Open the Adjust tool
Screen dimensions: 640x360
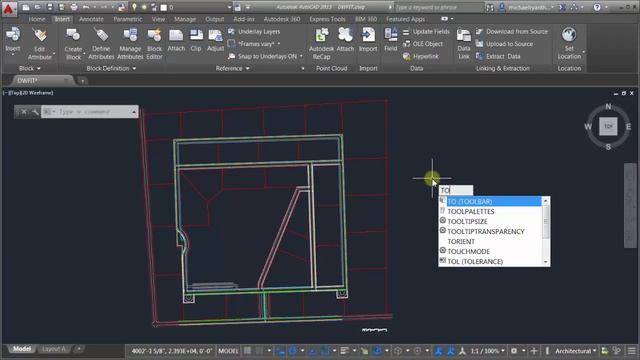[215, 40]
